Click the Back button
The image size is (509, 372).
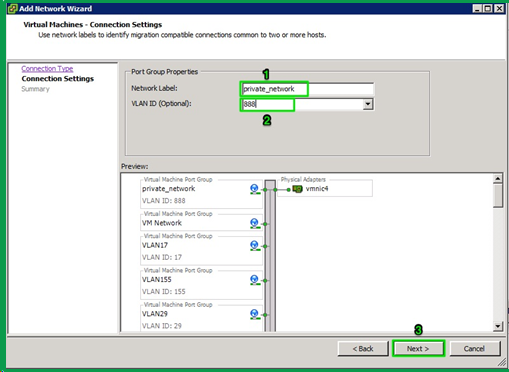pos(363,349)
